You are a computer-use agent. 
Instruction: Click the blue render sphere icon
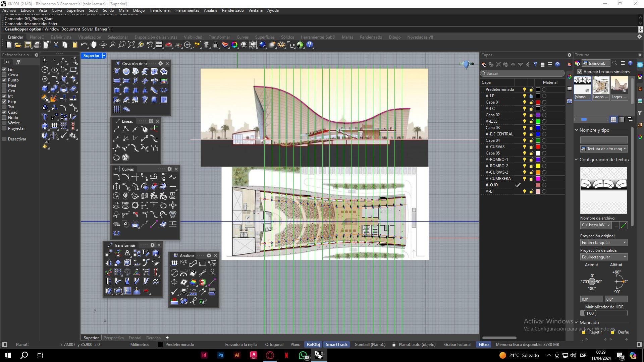(263, 45)
